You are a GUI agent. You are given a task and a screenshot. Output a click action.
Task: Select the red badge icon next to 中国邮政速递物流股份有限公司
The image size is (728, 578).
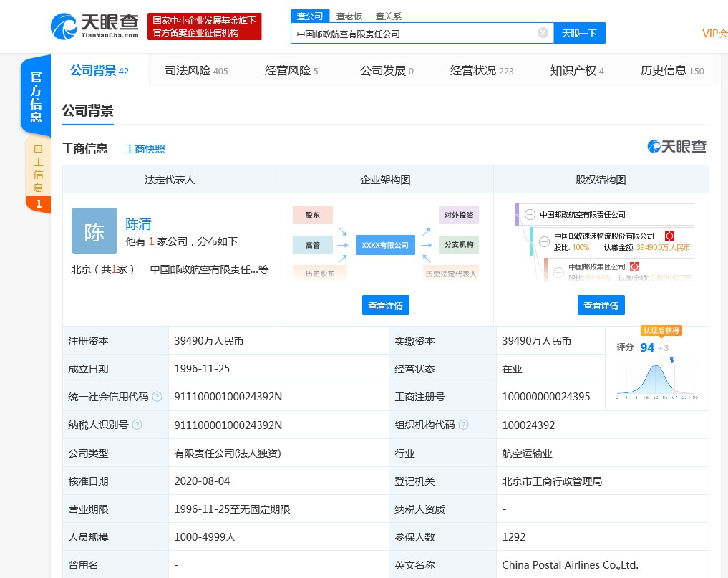[669, 236]
